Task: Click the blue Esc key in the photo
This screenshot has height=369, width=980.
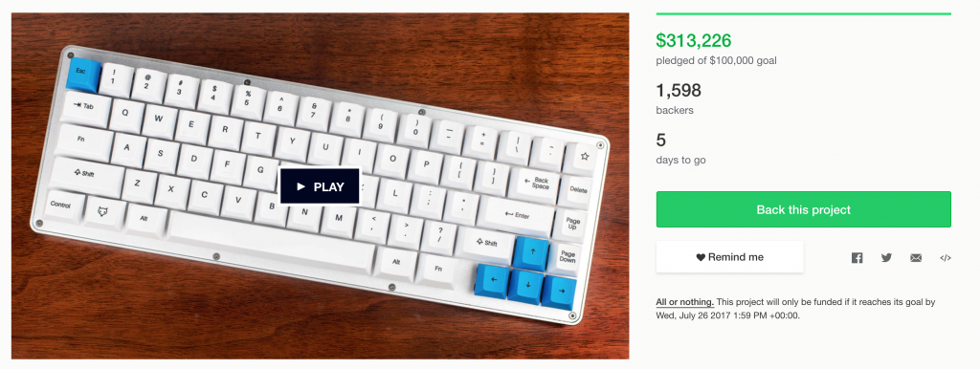Action: coord(83,73)
